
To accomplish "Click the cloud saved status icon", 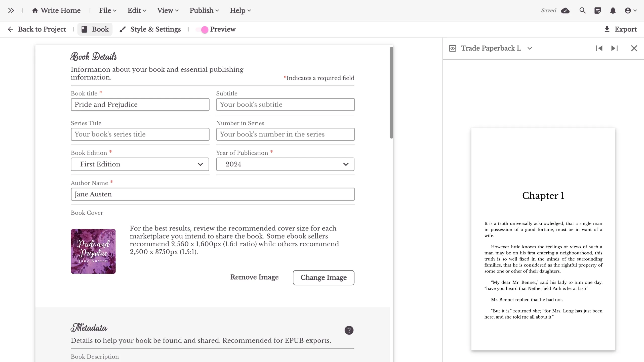I will pyautogui.click(x=565, y=11).
